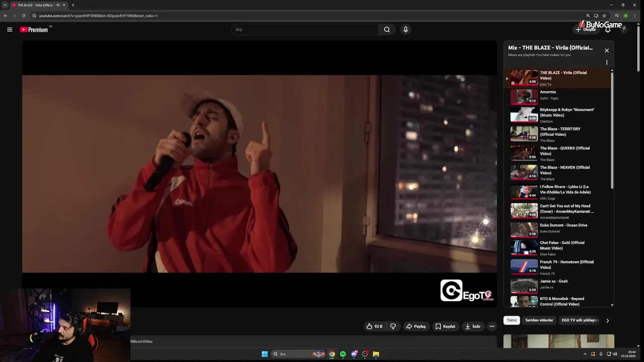Click the Windows taskbar search box

pyautogui.click(x=299, y=354)
